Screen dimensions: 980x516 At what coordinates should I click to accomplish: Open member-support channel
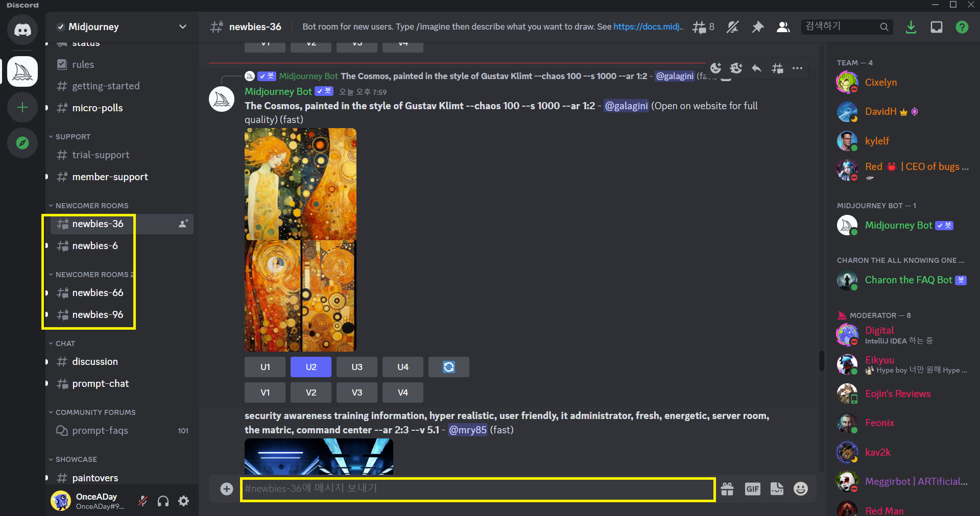(122, 177)
